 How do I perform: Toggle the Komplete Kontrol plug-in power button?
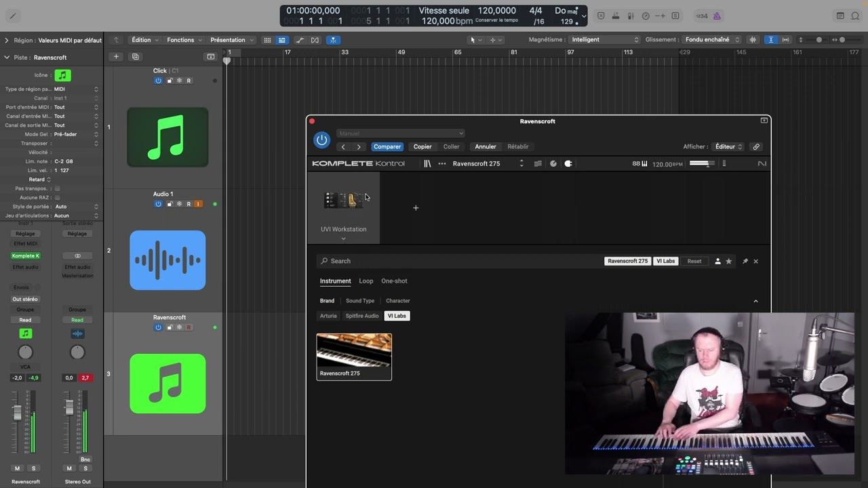point(321,140)
